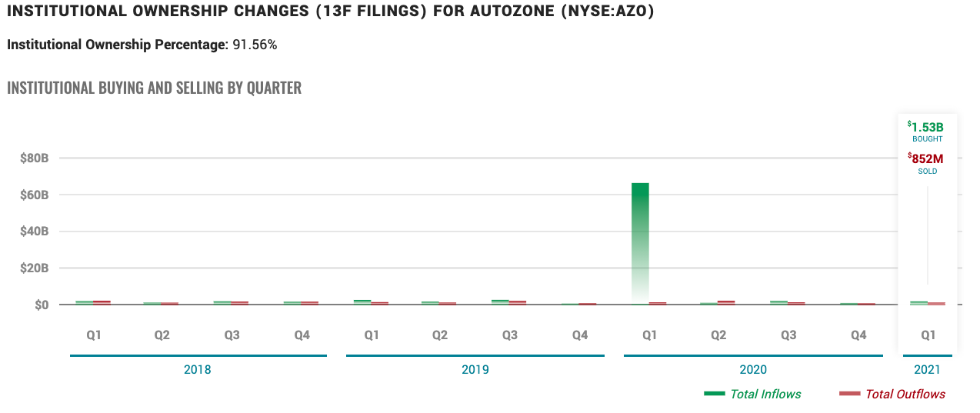Click the Institutional Buying and Selling heading
This screenshot has width=980, height=413.
154,88
